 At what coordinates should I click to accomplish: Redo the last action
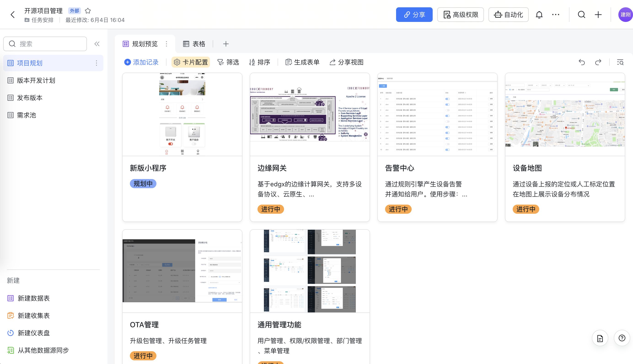598,62
